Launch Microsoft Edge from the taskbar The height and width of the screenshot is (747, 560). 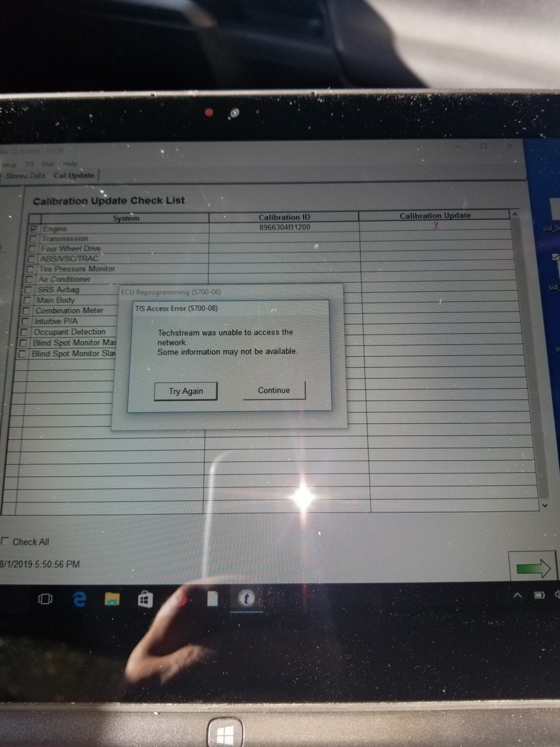tap(79, 599)
